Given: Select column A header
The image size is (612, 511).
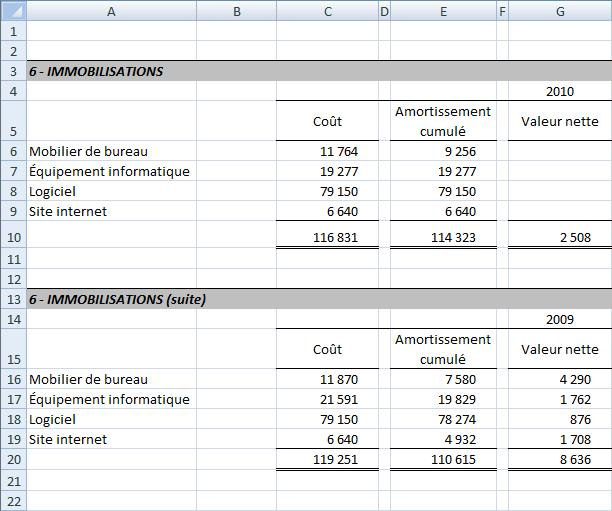Looking at the screenshot, I should pos(110,11).
